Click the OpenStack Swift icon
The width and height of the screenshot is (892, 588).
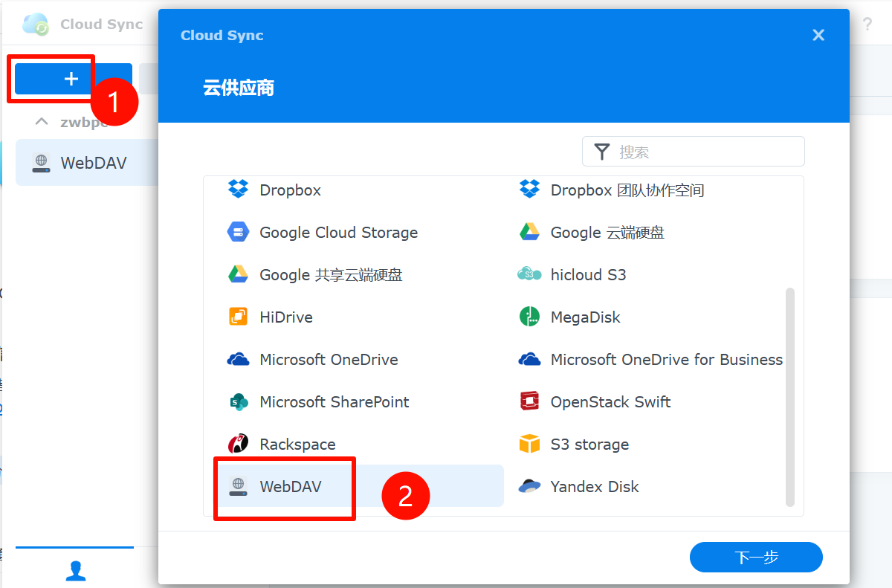(529, 402)
